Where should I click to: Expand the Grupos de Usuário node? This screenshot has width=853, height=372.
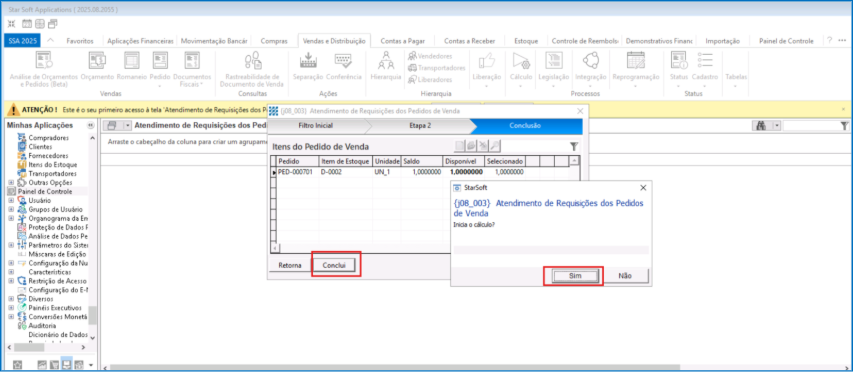(x=10, y=209)
